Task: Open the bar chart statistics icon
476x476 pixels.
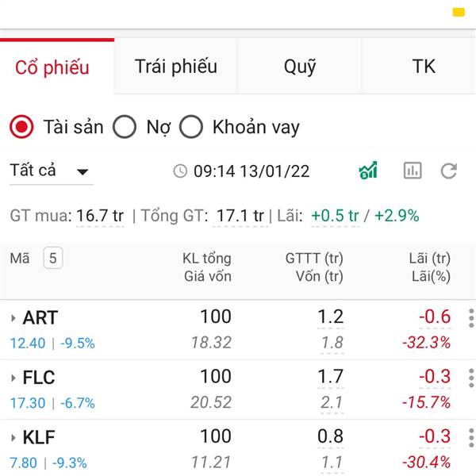Action: tap(413, 171)
